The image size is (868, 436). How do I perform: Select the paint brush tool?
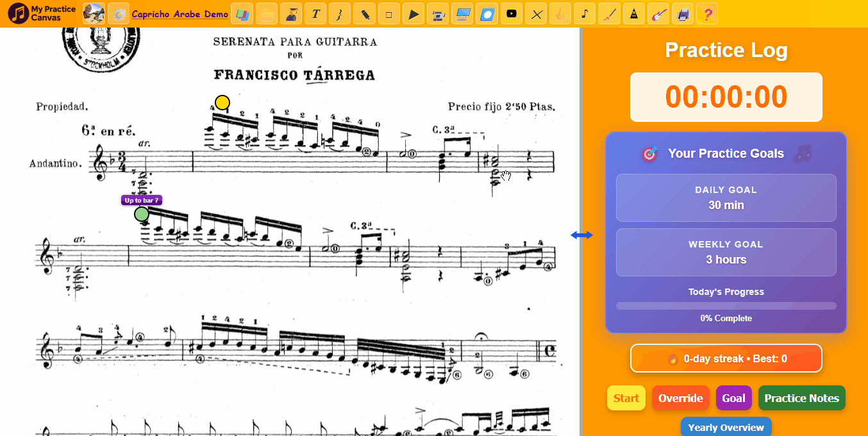click(608, 13)
